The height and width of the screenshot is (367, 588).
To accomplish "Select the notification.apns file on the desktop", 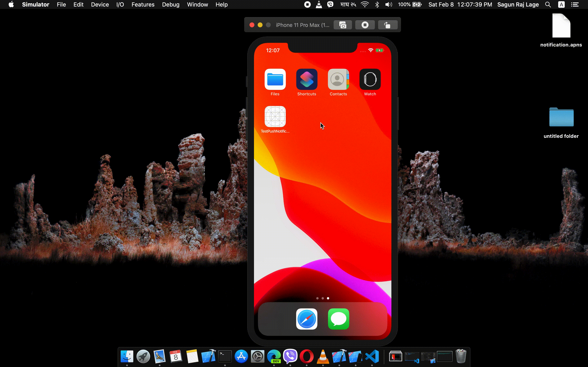I will [561, 26].
